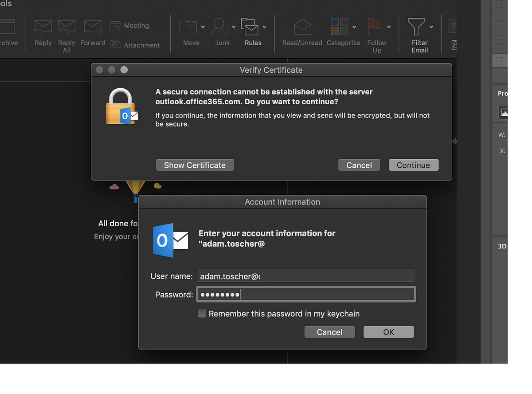Click the Filter Email funnel icon
Viewport: 532px width, 394px height.
point(416,26)
